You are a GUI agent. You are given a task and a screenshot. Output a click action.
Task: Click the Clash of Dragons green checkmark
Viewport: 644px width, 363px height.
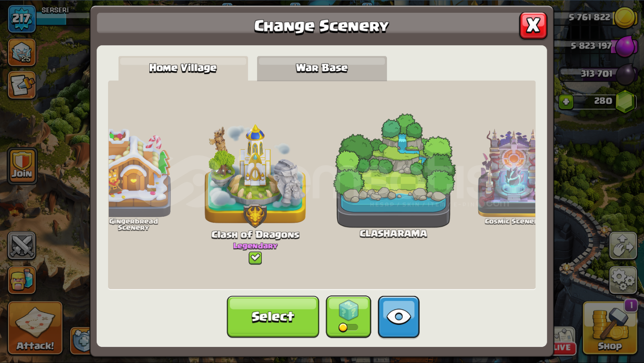pyautogui.click(x=255, y=258)
